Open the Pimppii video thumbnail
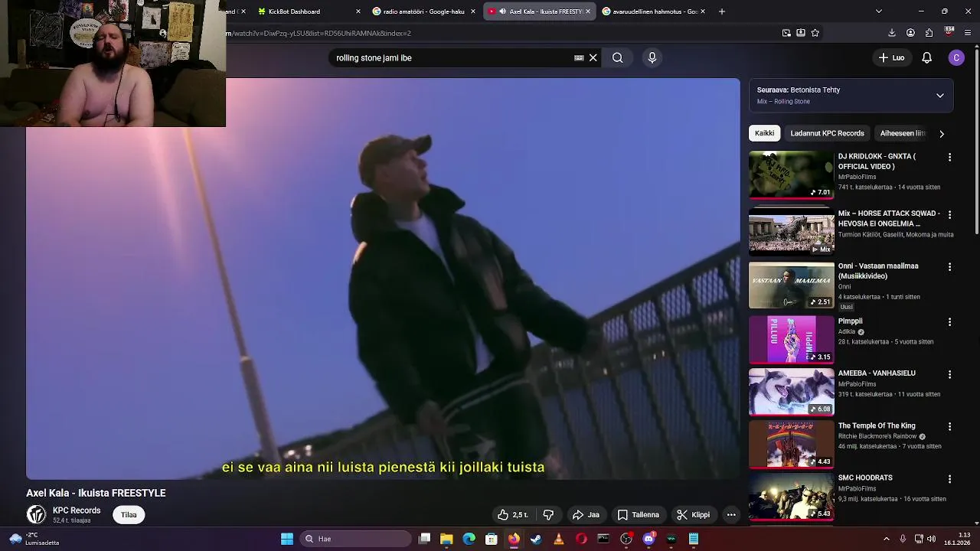Viewport: 980px width, 551px height. pyautogui.click(x=791, y=339)
